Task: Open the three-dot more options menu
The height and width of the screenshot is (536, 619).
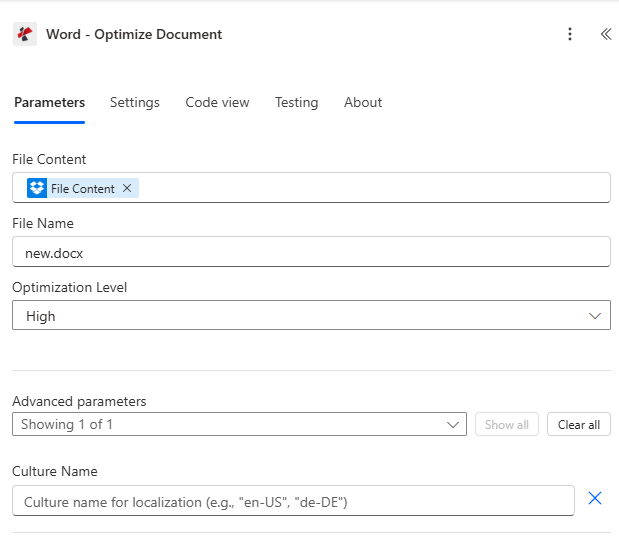Action: (x=570, y=34)
